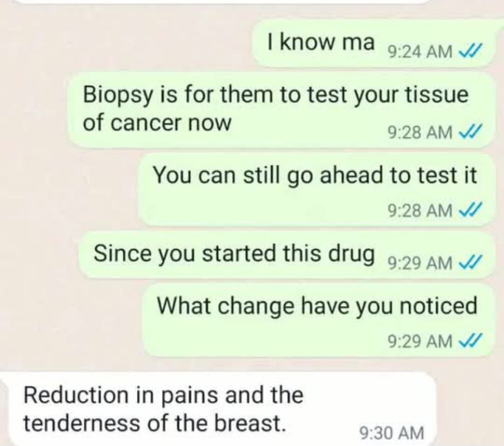Click read receipt ticks on "I know ma"

[469, 52]
